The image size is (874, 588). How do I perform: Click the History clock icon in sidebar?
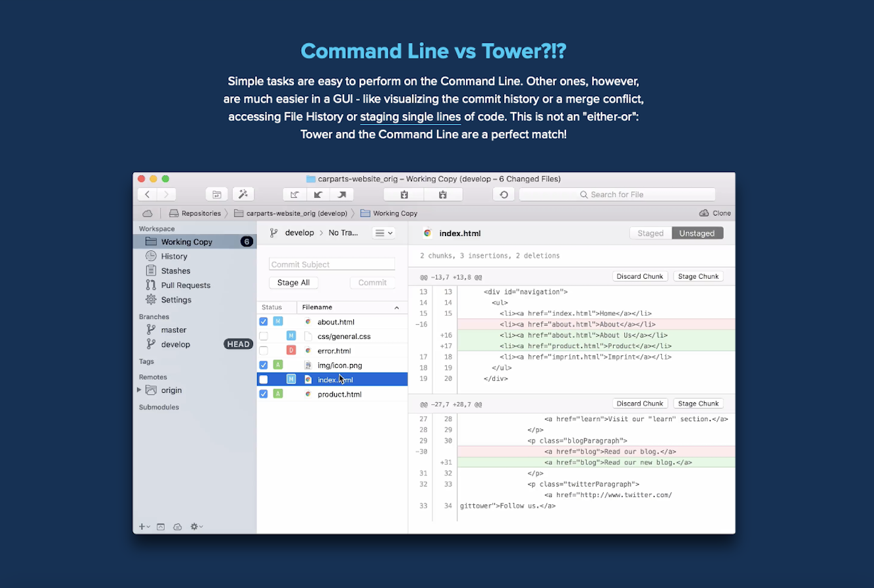click(151, 256)
